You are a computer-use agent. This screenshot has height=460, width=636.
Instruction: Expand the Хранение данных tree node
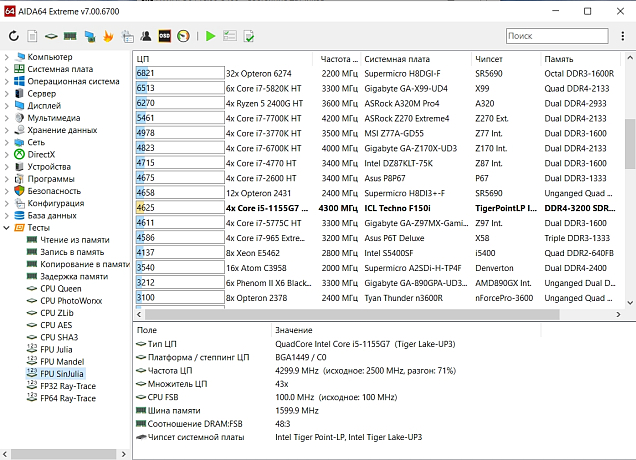(6, 130)
